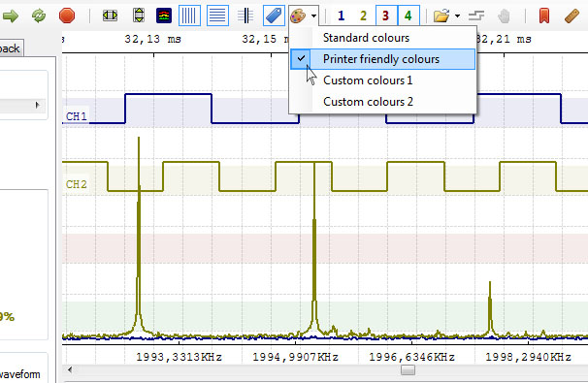Click the right-pointing expander arrow in the side panel
Viewport: 588px width, 383px height.
click(37, 105)
